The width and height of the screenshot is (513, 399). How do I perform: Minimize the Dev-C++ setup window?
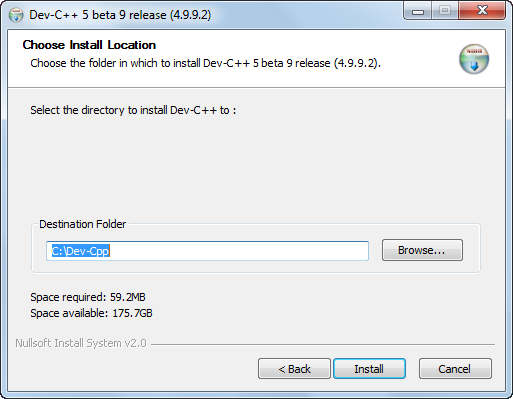pyautogui.click(x=418, y=11)
